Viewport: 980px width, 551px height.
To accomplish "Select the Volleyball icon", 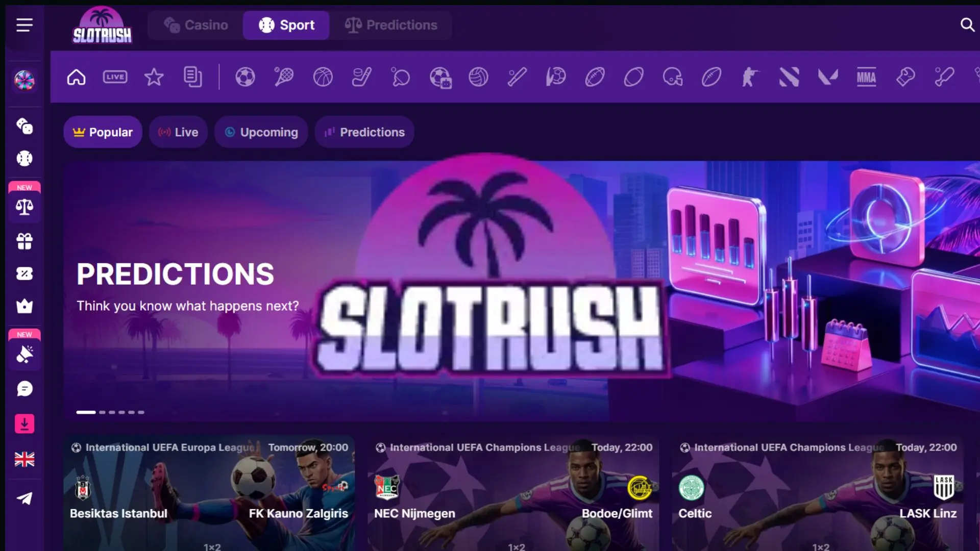I will (x=478, y=77).
